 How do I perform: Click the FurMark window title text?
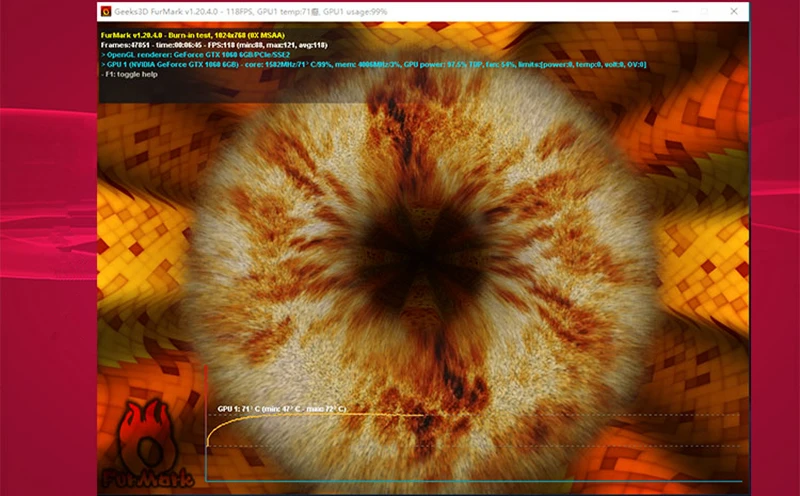click(x=251, y=11)
